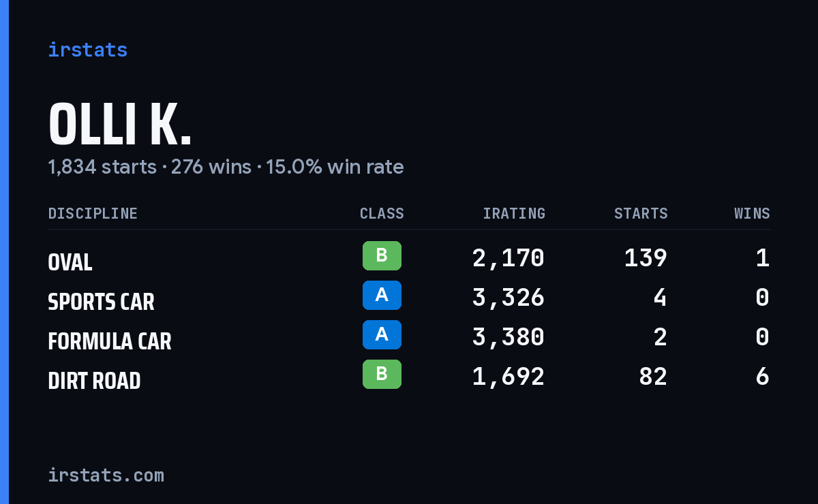Sort by the WINS column header
The width and height of the screenshot is (818, 504).
click(x=752, y=214)
